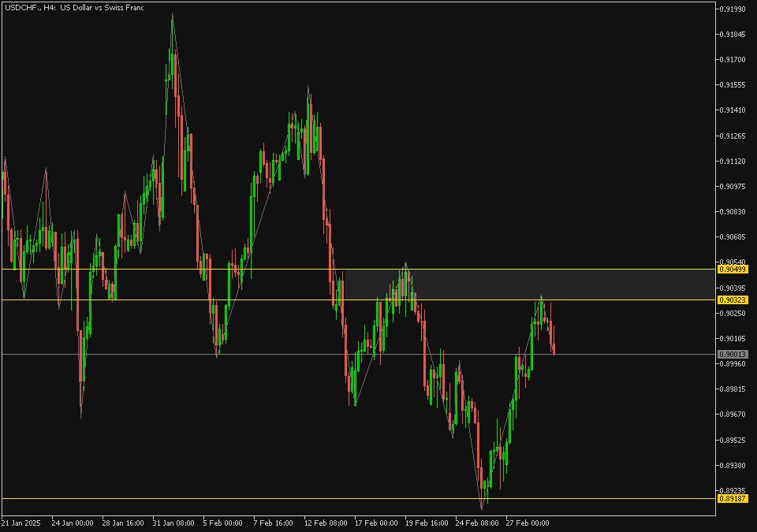757x532 pixels.
Task: Click the 5 Feb 00:00 time label
Action: [222, 523]
